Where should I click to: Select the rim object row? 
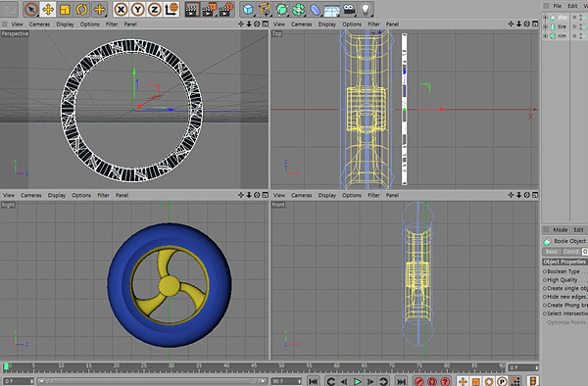(x=562, y=36)
